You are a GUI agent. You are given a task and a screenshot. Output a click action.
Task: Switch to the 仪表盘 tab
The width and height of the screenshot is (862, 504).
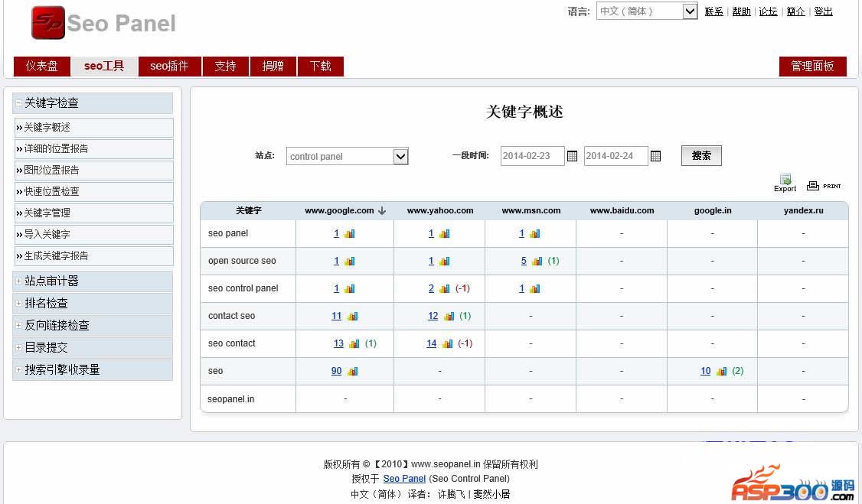click(42, 67)
